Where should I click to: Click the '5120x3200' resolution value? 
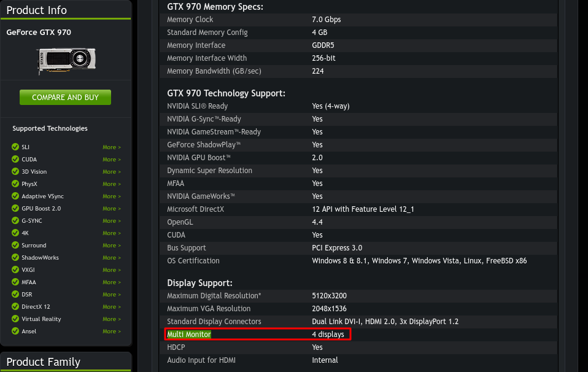[329, 296]
